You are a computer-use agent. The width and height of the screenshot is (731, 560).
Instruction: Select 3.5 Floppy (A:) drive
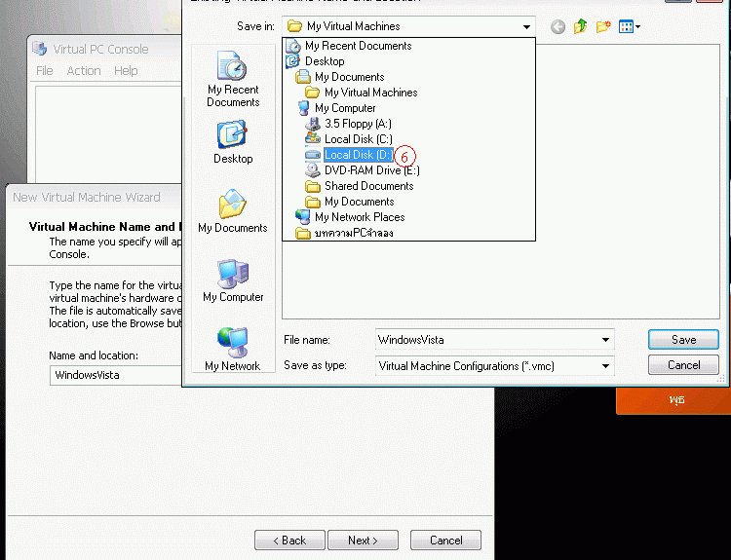click(348, 124)
